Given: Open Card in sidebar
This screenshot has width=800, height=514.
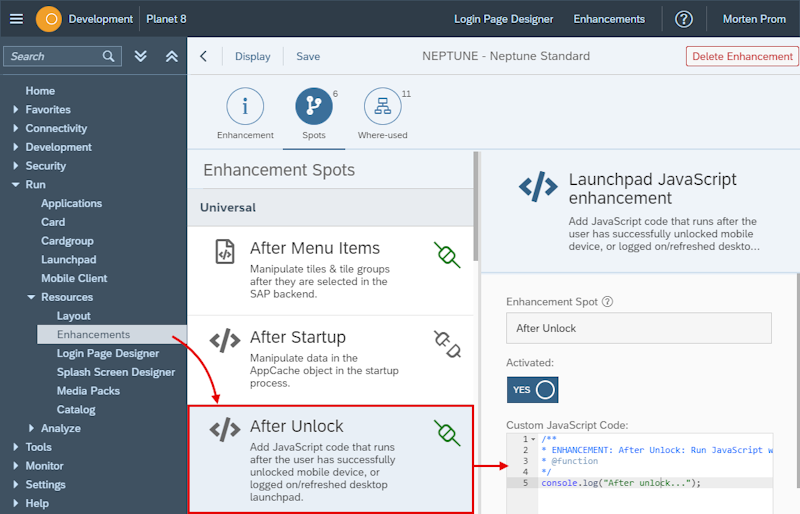Looking at the screenshot, I should click(x=53, y=222).
